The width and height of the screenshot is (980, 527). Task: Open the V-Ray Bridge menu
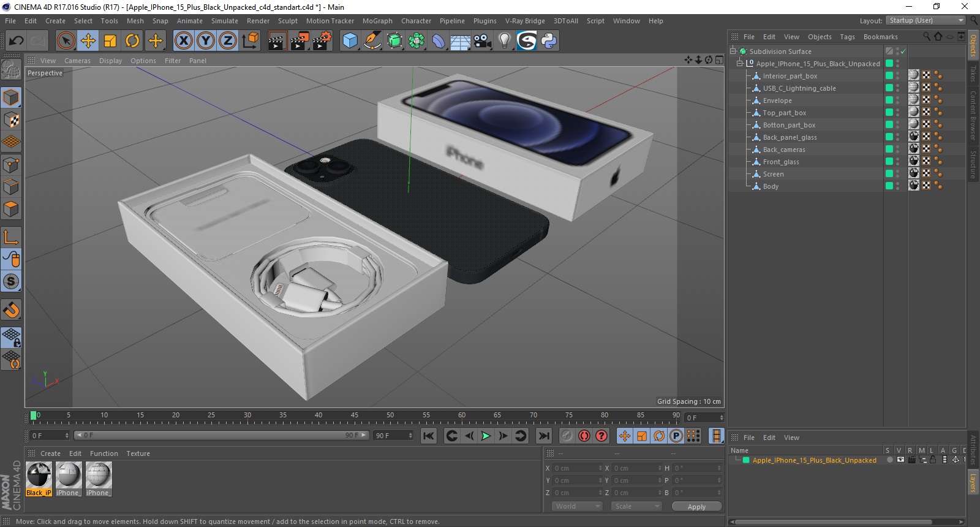pyautogui.click(x=525, y=21)
